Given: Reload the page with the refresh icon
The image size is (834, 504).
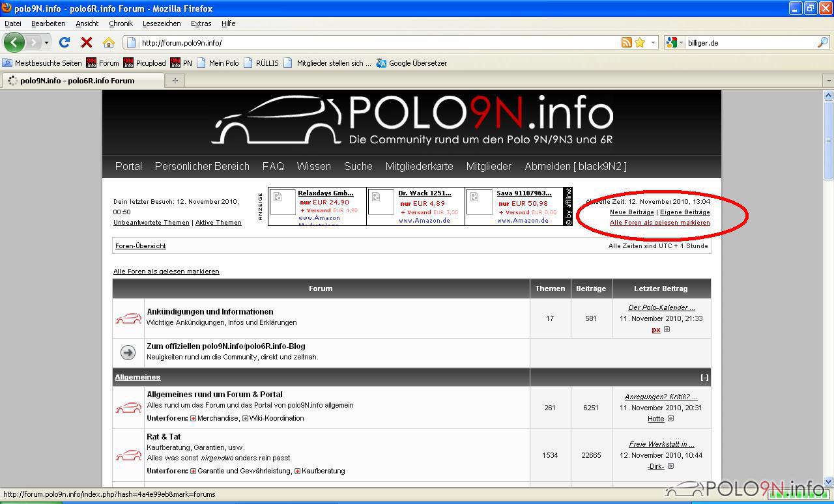Looking at the screenshot, I should tap(65, 42).
